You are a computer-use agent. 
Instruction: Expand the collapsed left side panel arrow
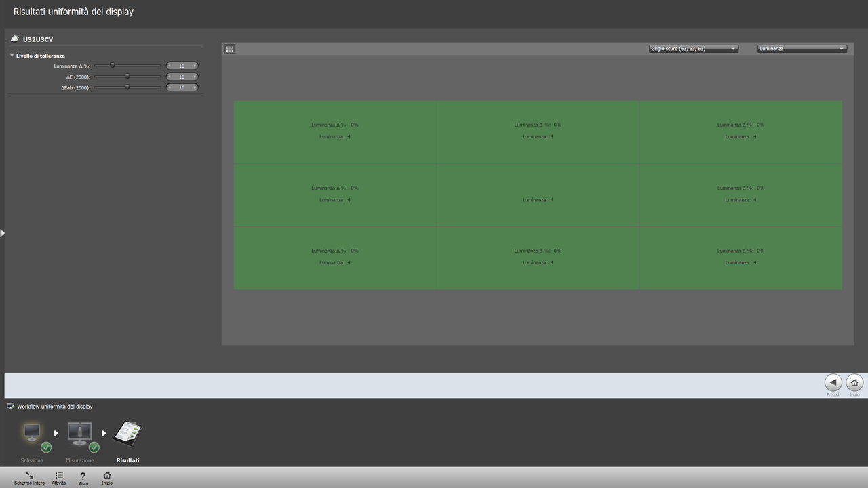[3, 233]
